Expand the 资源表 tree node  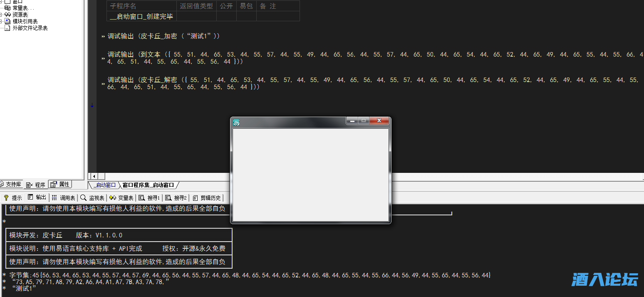point(1,15)
